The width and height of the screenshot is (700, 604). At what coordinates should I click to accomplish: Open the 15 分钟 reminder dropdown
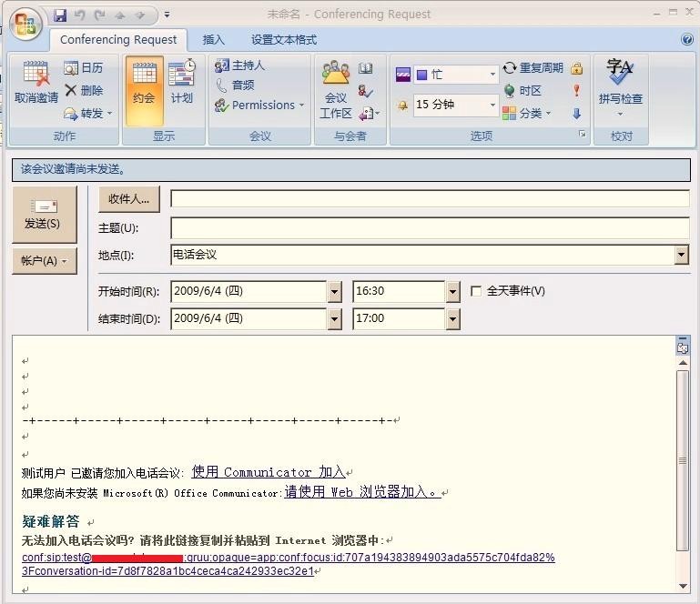click(493, 105)
